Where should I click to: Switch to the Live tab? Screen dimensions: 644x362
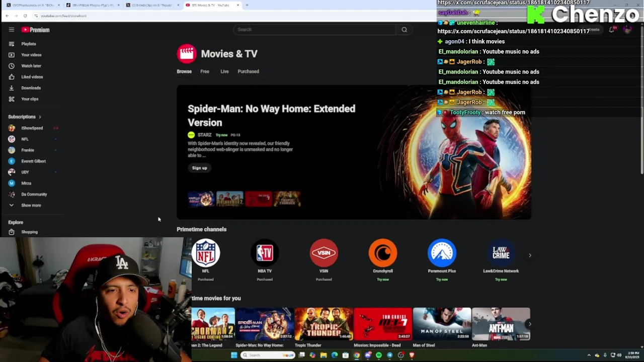coord(224,71)
